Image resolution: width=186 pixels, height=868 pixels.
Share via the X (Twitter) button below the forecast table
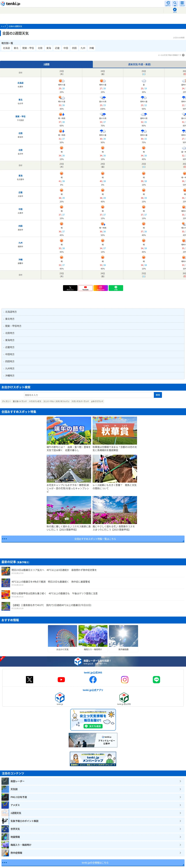click(70, 288)
